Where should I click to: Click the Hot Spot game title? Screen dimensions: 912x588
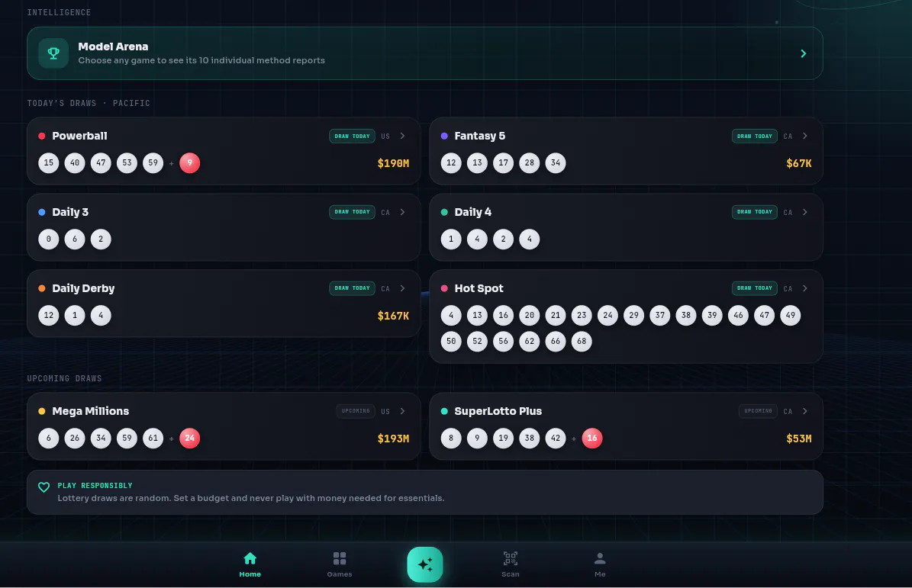pyautogui.click(x=479, y=288)
